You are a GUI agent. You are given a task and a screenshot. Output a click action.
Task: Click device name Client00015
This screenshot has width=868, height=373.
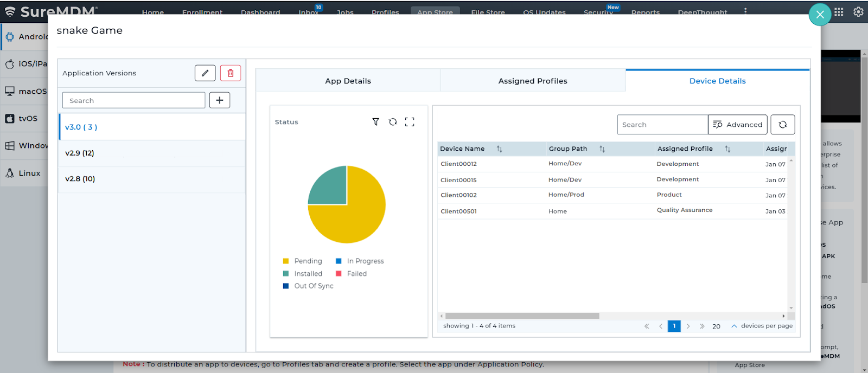click(458, 180)
